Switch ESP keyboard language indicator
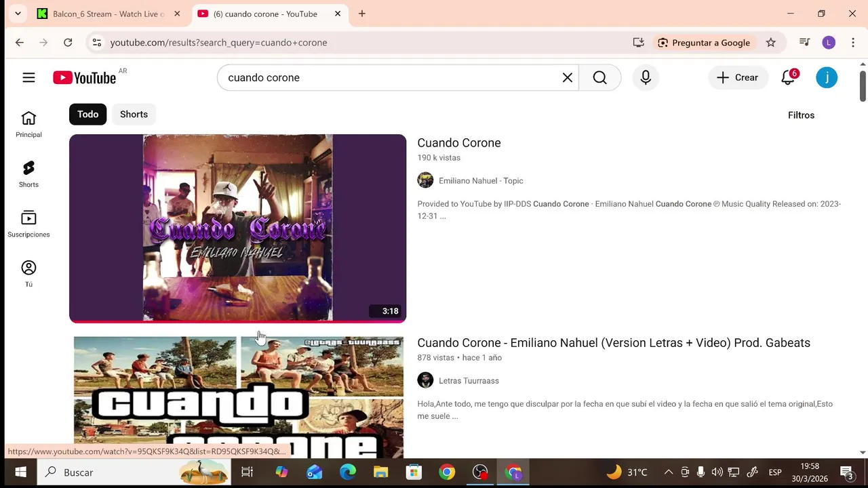 point(775,472)
